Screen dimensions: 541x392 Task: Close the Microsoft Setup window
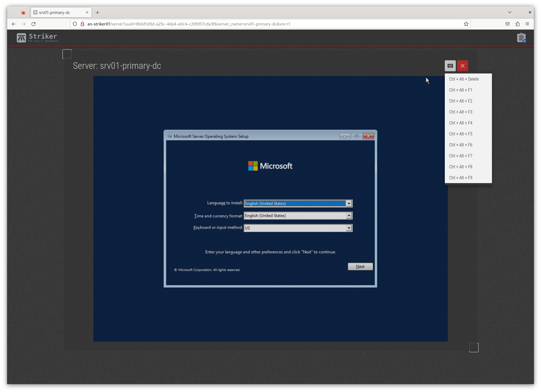[x=368, y=136]
